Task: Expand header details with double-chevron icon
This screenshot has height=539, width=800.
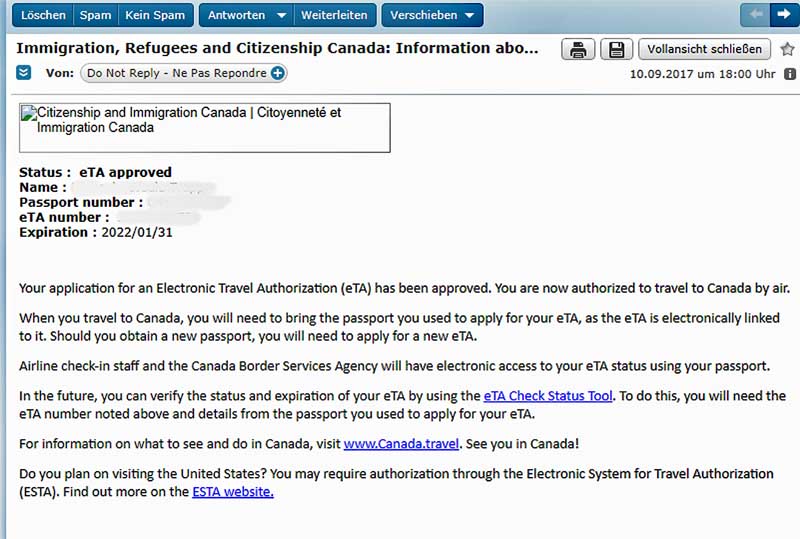Action: pyautogui.click(x=25, y=73)
